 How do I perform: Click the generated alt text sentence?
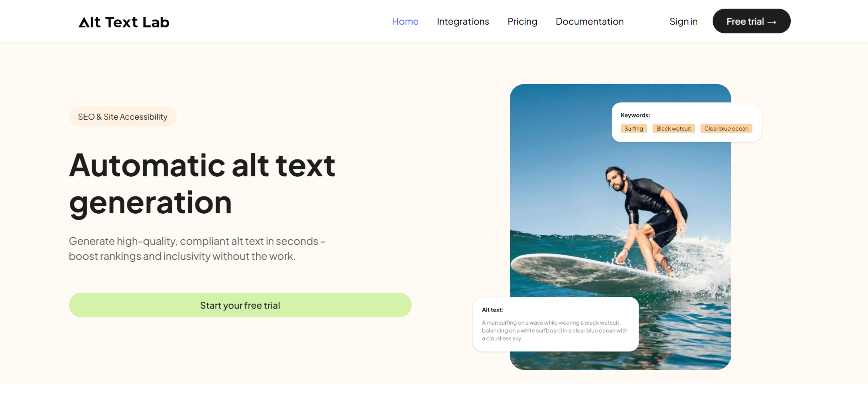(554, 331)
